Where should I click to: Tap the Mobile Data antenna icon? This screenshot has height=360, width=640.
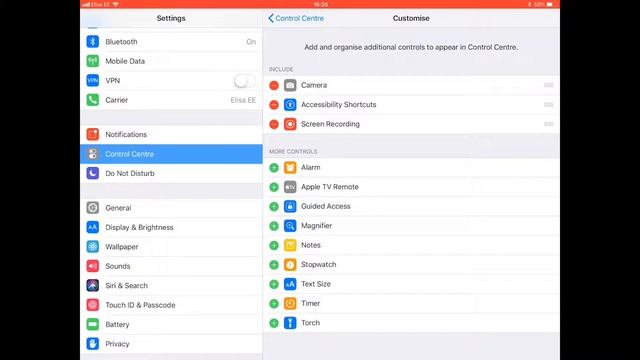tap(93, 61)
